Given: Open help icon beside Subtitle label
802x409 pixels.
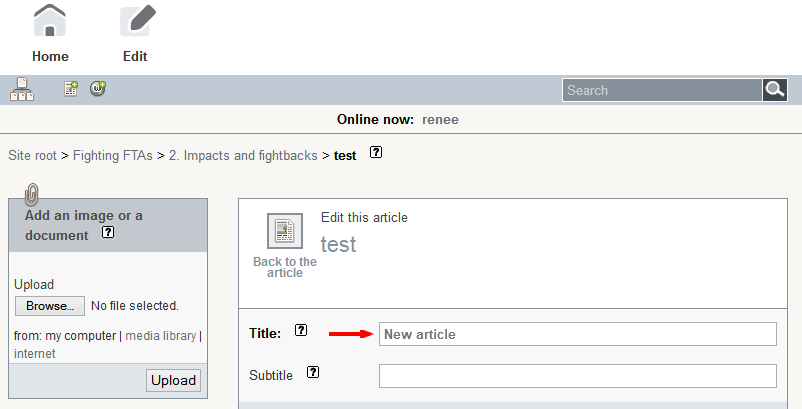Looking at the screenshot, I should [313, 373].
